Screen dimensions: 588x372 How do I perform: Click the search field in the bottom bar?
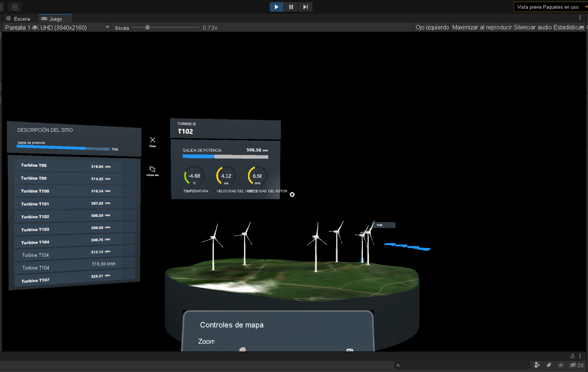tap(462, 365)
